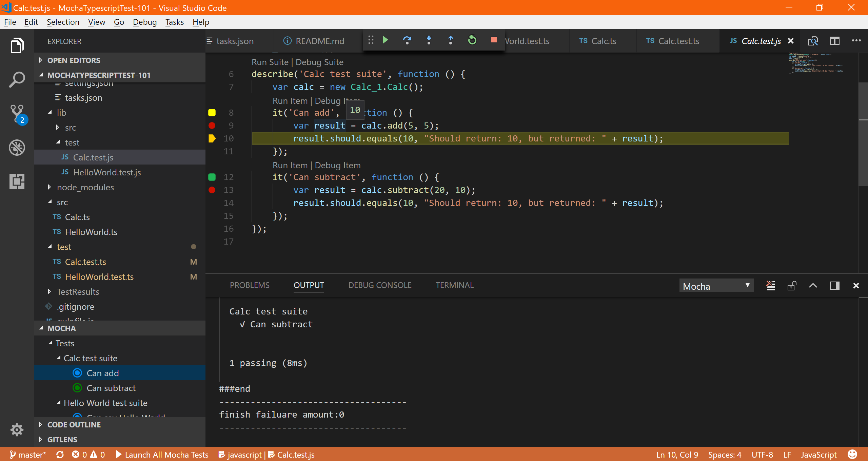Select the OUTPUT tab in bottom panel
Screen dimensions: 868x461
308,285
